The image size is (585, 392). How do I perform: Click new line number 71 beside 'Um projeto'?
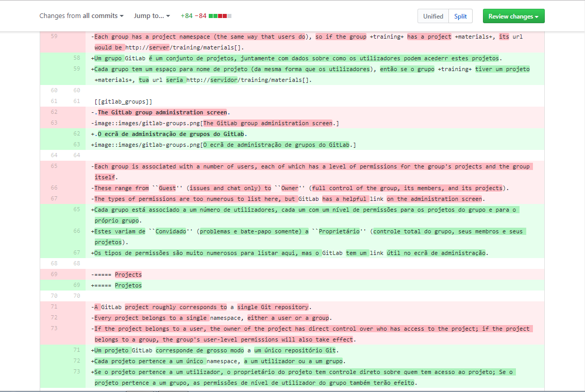point(76,350)
